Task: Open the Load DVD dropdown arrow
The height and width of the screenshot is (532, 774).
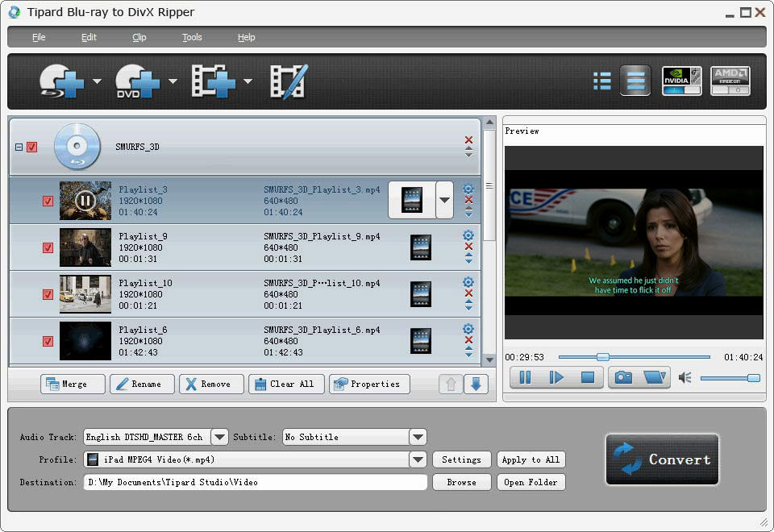Action: pos(173,81)
